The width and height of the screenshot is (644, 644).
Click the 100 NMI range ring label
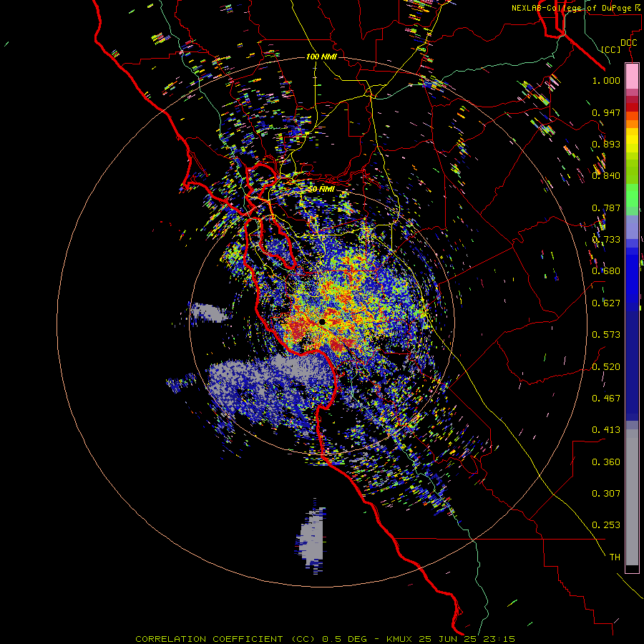[x=321, y=57]
